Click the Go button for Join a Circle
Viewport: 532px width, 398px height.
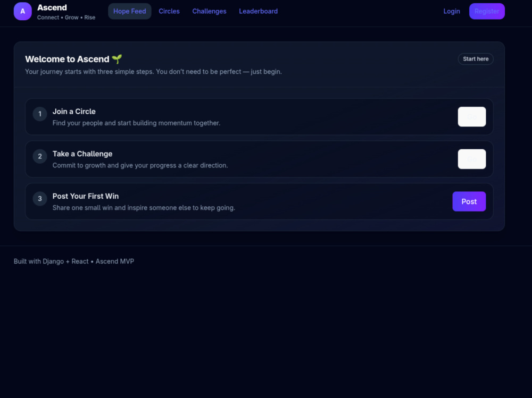(471, 116)
